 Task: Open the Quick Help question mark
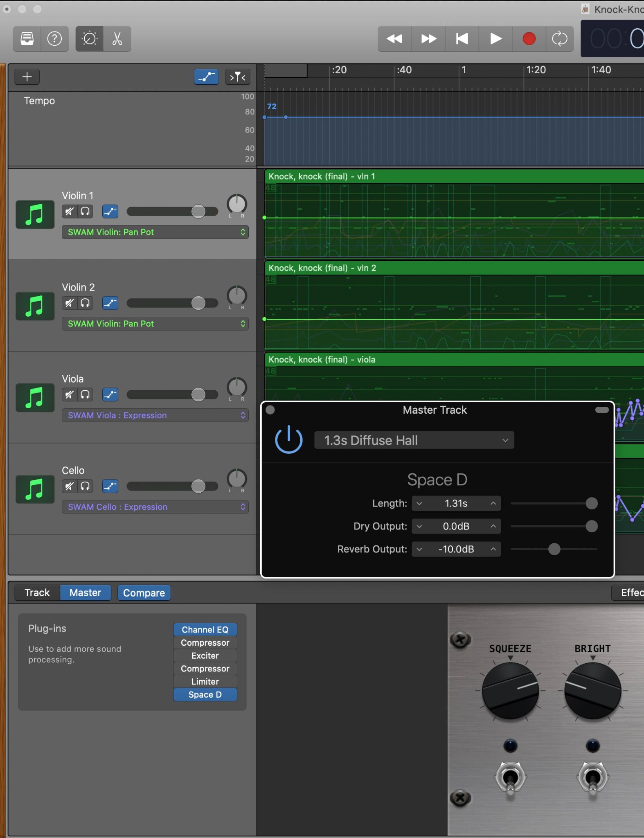point(54,39)
